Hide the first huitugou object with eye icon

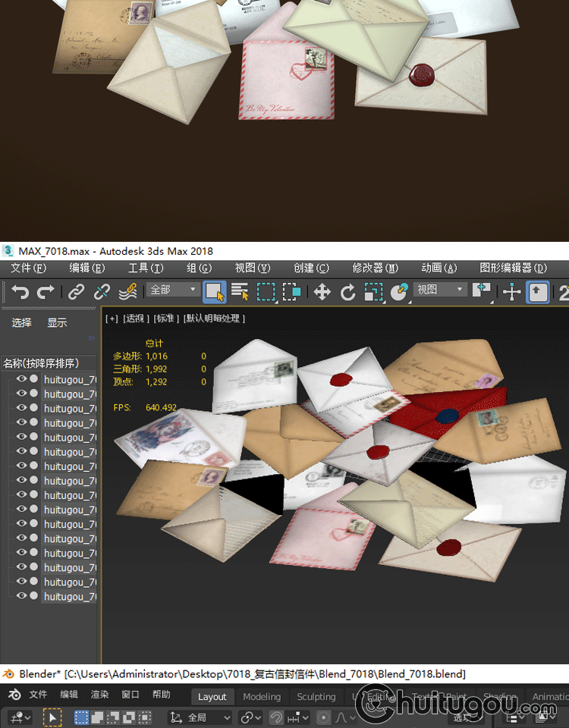coord(21,379)
